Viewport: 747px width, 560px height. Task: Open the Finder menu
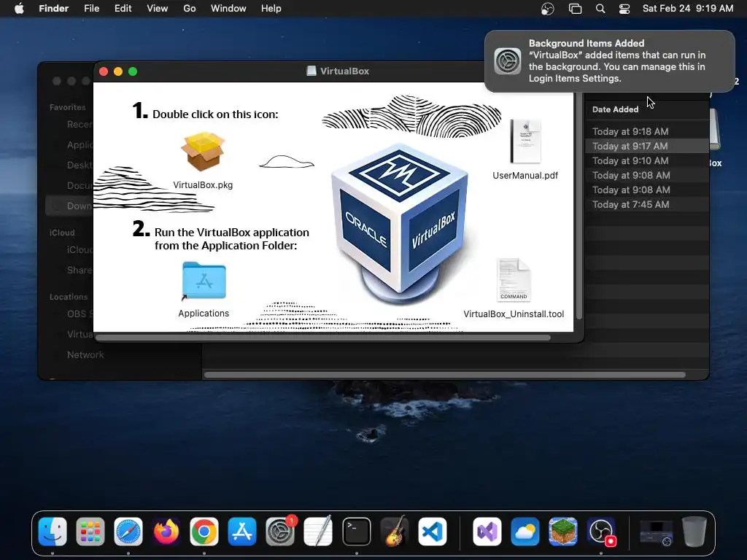[x=53, y=9]
